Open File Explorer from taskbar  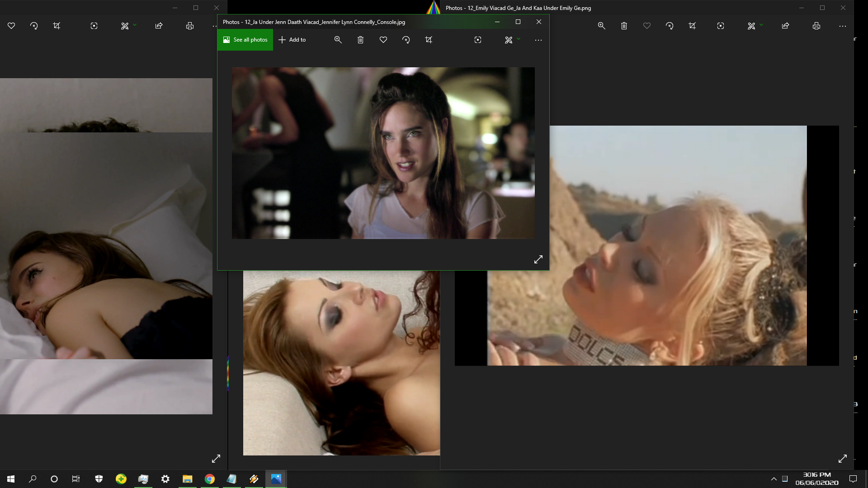coord(187,479)
